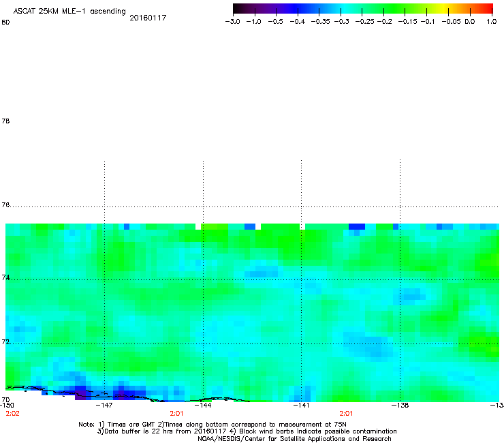Click the red end of the colorbar
Viewport: 504px width, 443px height.
click(487, 8)
